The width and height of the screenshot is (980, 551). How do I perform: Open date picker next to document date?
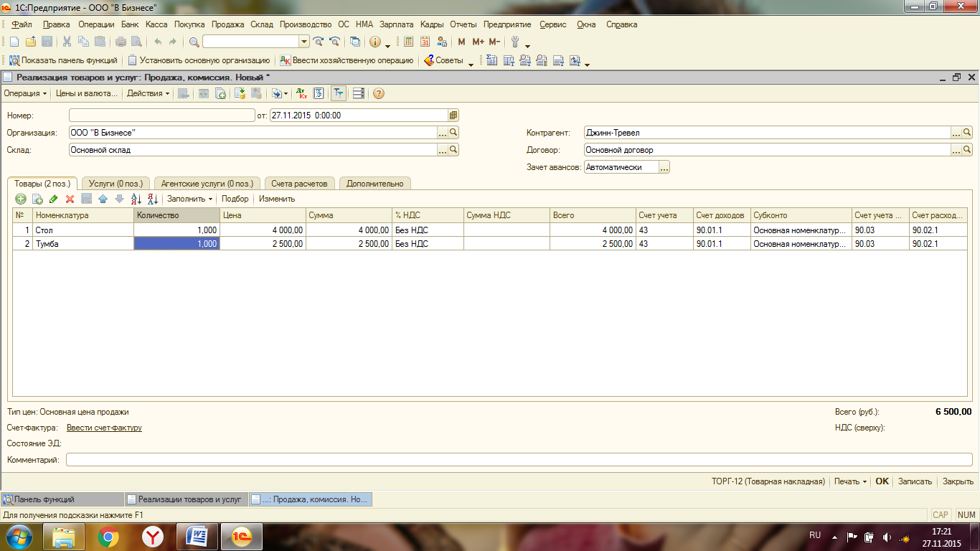pyautogui.click(x=453, y=115)
